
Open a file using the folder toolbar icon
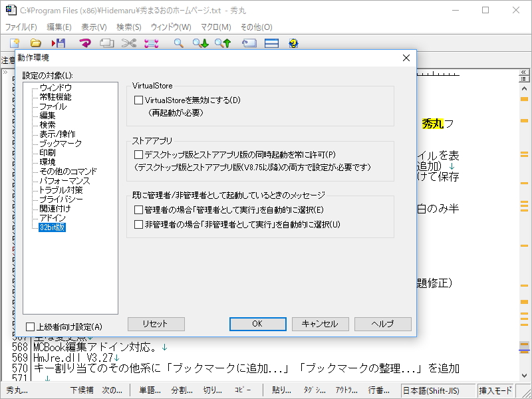coord(37,43)
